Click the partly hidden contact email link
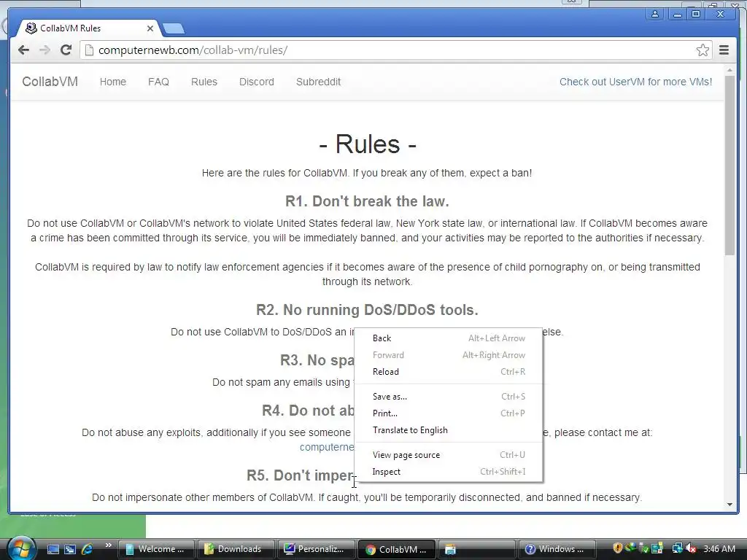 (x=327, y=447)
